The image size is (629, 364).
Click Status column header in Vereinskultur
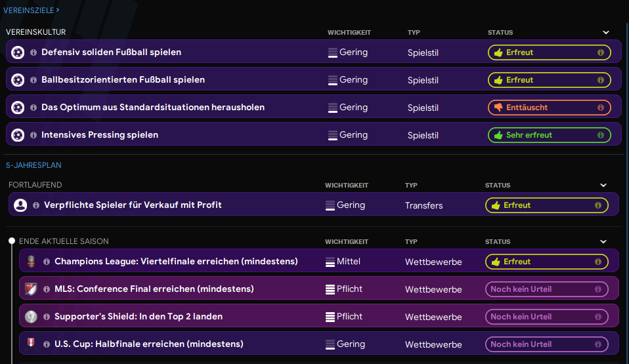pyautogui.click(x=500, y=33)
